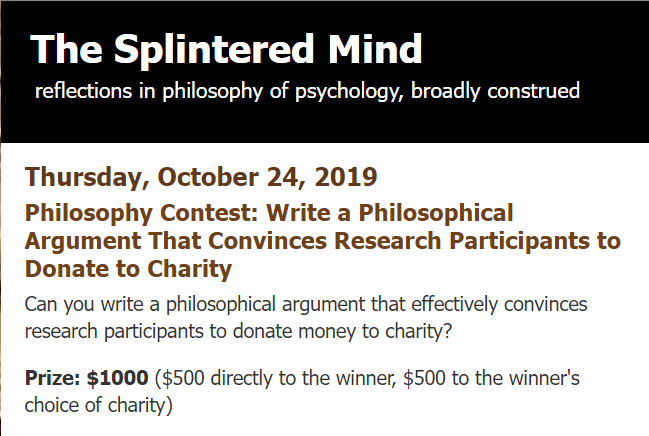This screenshot has height=436, width=649.
Task: Click the bold "$1000" prize amount
Action: [119, 380]
